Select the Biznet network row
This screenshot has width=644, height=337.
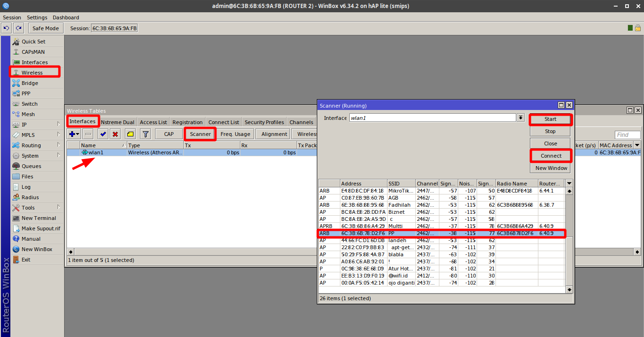coord(442,212)
